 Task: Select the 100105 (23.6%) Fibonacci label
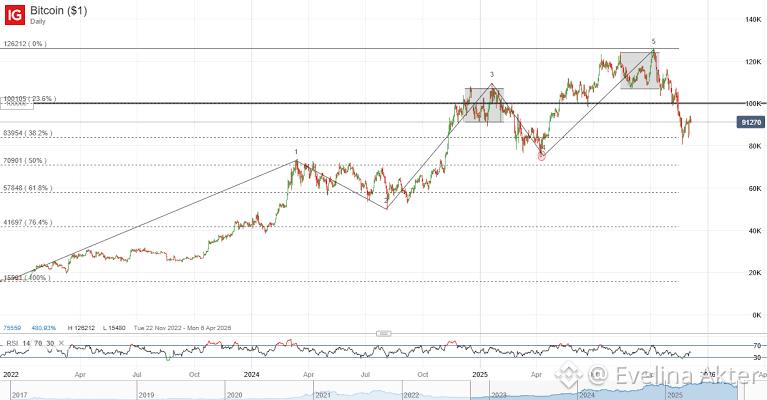tap(29, 99)
